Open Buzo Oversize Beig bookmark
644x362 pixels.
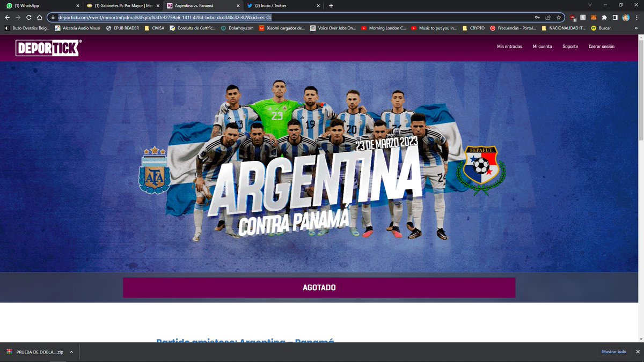pyautogui.click(x=28, y=28)
